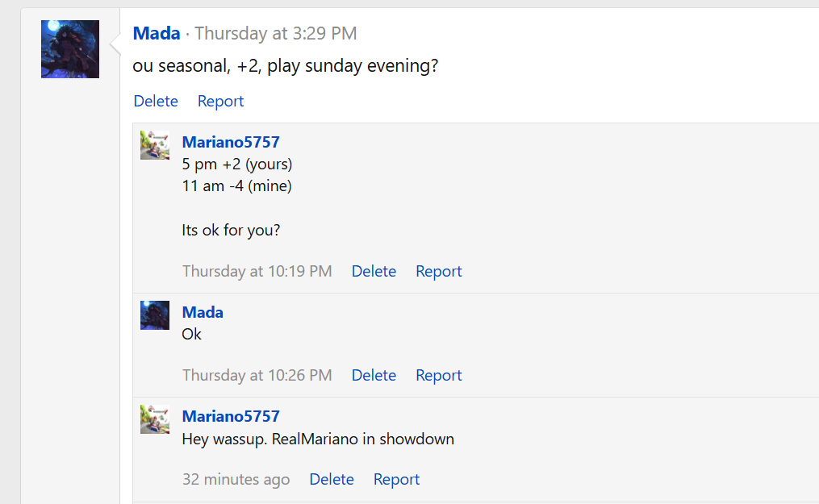This screenshot has height=504, width=819.
Task: Click Mada's large profile avatar
Action: (x=70, y=49)
